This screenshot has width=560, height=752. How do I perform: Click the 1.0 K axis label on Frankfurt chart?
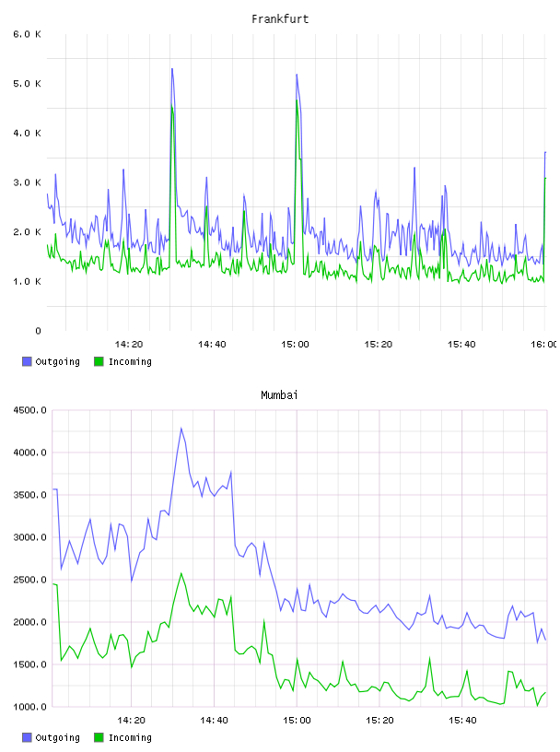(28, 281)
